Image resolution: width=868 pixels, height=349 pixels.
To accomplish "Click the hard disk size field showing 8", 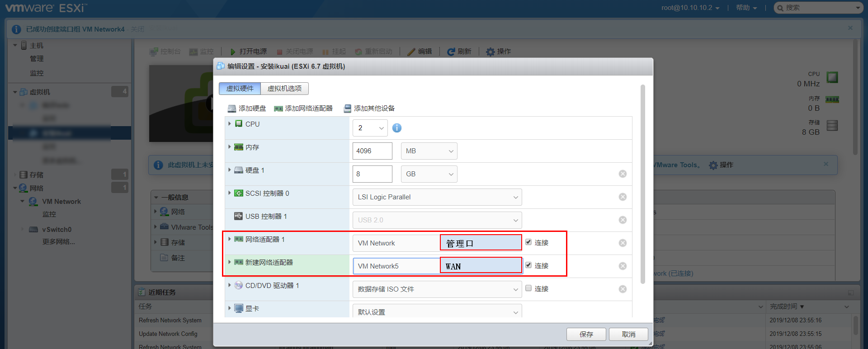I will pyautogui.click(x=373, y=174).
